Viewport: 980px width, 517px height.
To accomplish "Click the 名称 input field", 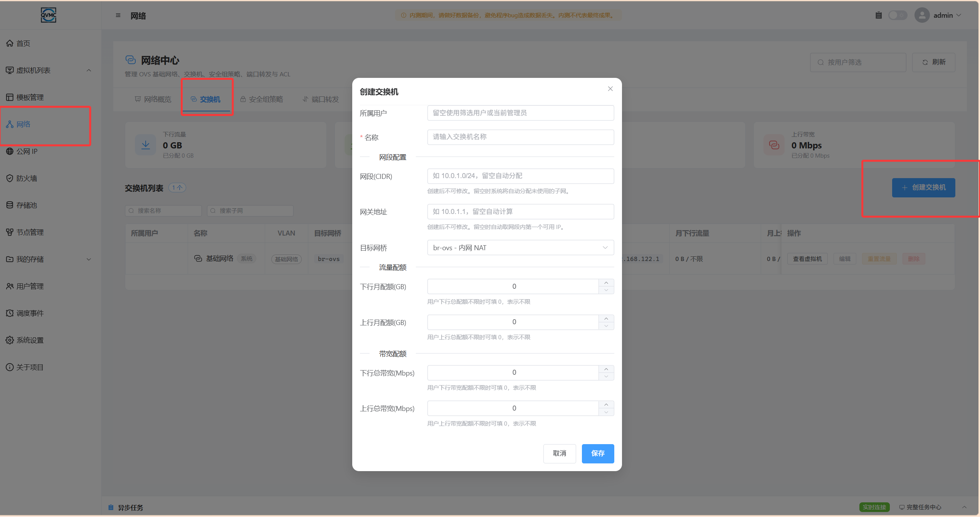I will 520,137.
